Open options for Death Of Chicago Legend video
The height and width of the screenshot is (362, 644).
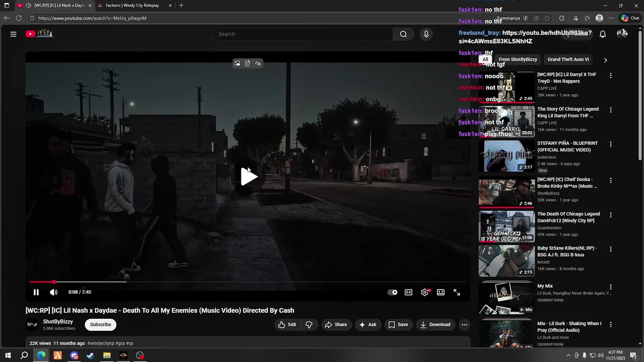[x=611, y=215]
